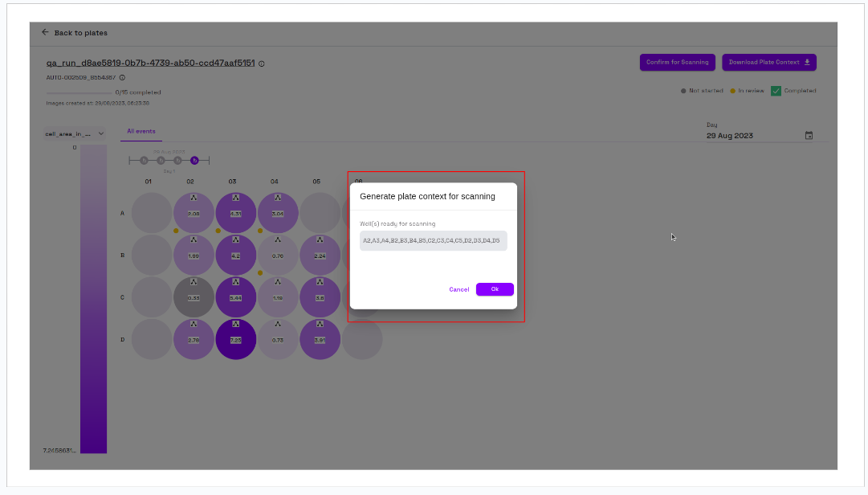Open the calendar icon for the Day date
The width and height of the screenshot is (868, 495).
pyautogui.click(x=809, y=135)
